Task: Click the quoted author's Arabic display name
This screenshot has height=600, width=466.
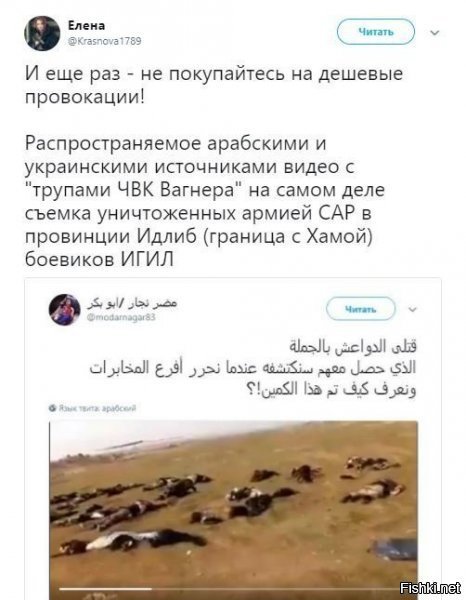Action: [132, 304]
